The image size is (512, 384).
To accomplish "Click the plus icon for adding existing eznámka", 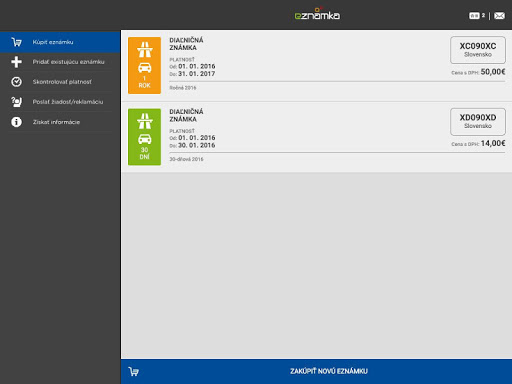I will [x=16, y=62].
